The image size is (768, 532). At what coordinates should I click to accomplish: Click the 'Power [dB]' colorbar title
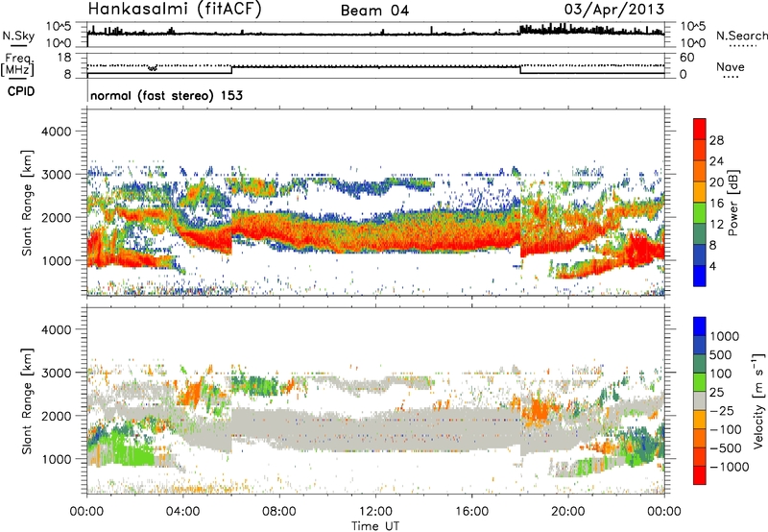732,203
